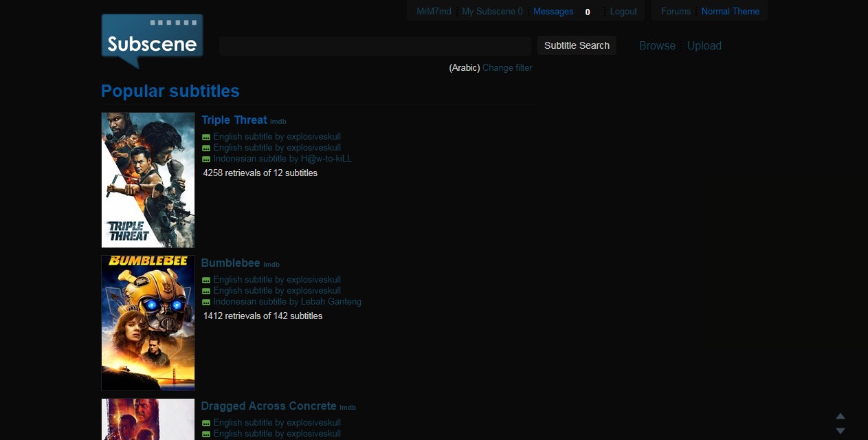Click green icon beside Bumblebee Indonesian subtitle
Image resolution: width=868 pixels, height=440 pixels.
[206, 302]
